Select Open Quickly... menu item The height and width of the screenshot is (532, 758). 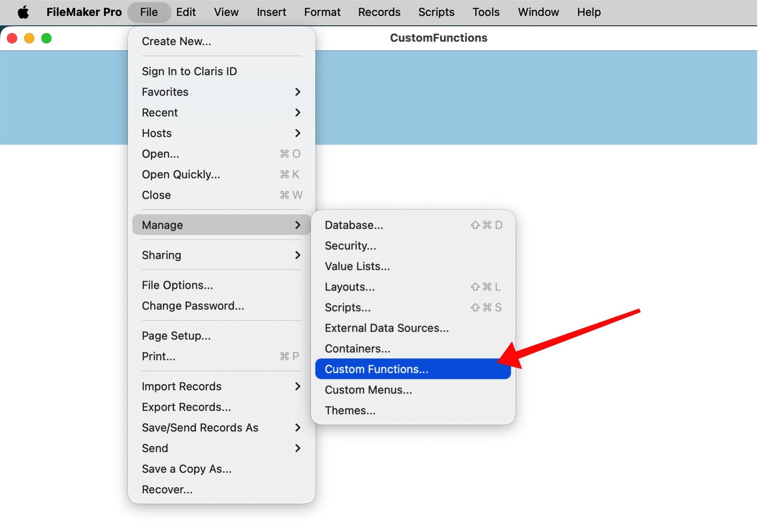pyautogui.click(x=221, y=174)
